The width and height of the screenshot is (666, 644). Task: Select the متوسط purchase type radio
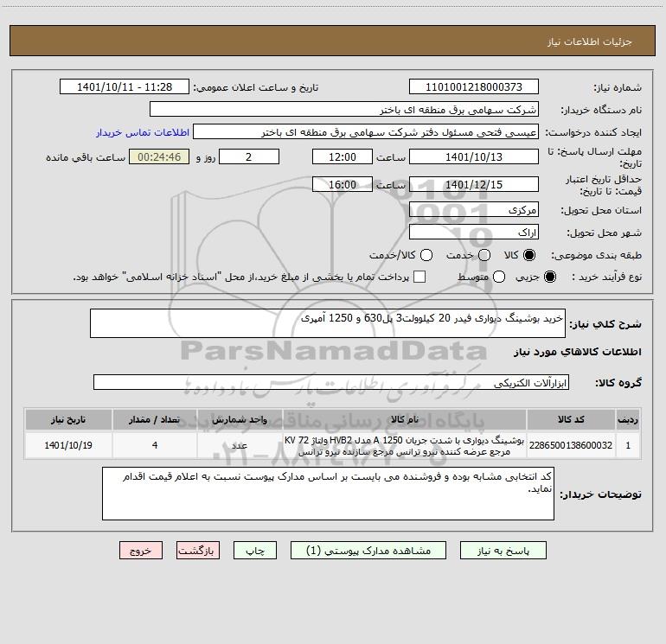[499, 277]
